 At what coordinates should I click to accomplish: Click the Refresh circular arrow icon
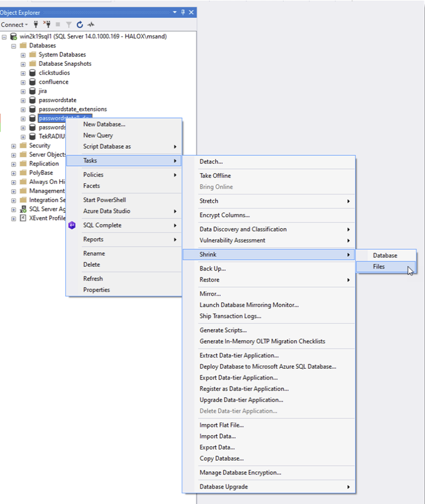pos(79,24)
